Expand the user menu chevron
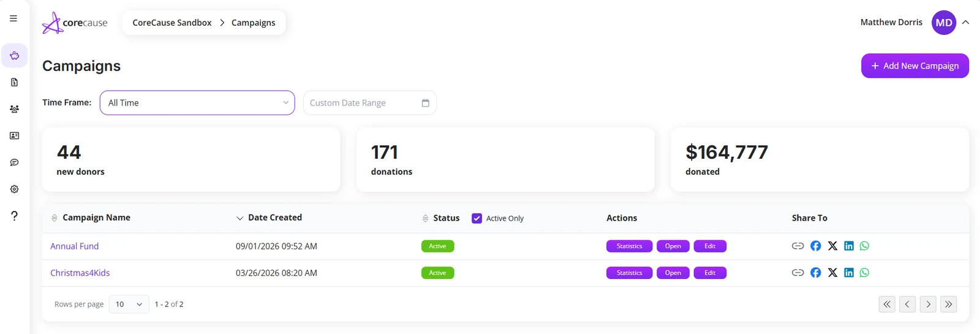 point(966,22)
